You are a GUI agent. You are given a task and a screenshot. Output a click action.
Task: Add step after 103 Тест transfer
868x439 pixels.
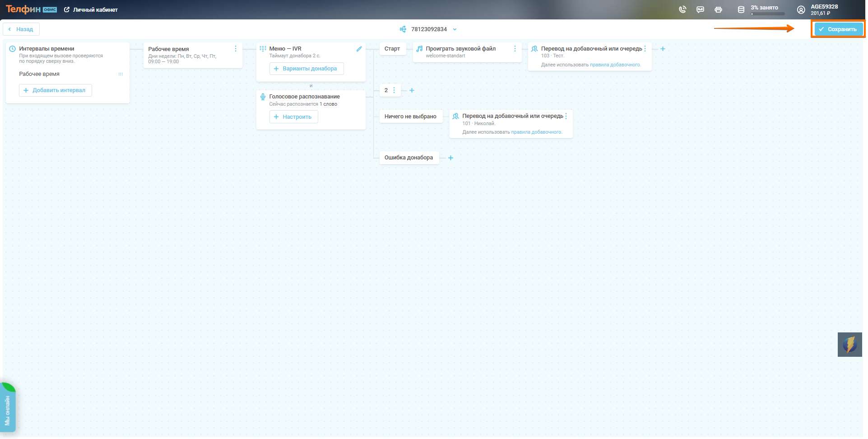[663, 49]
